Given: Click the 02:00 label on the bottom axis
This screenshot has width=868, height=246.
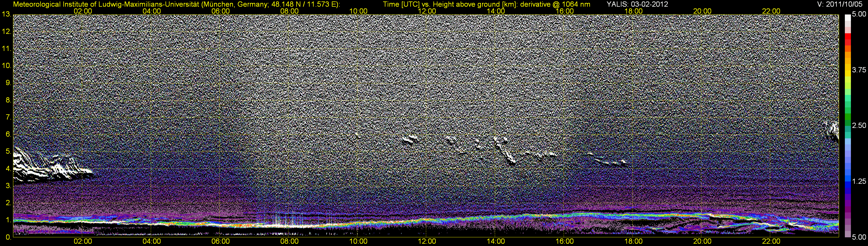Looking at the screenshot, I should [x=83, y=241].
